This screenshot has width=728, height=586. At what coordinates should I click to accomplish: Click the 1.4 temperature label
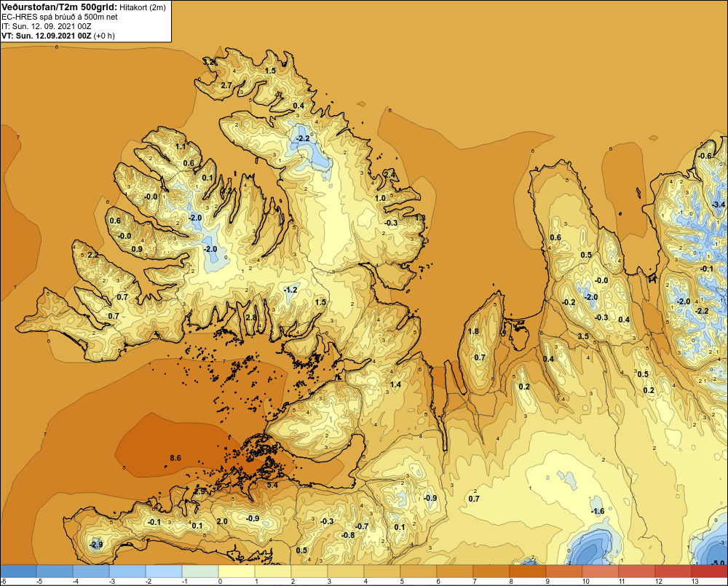click(395, 384)
